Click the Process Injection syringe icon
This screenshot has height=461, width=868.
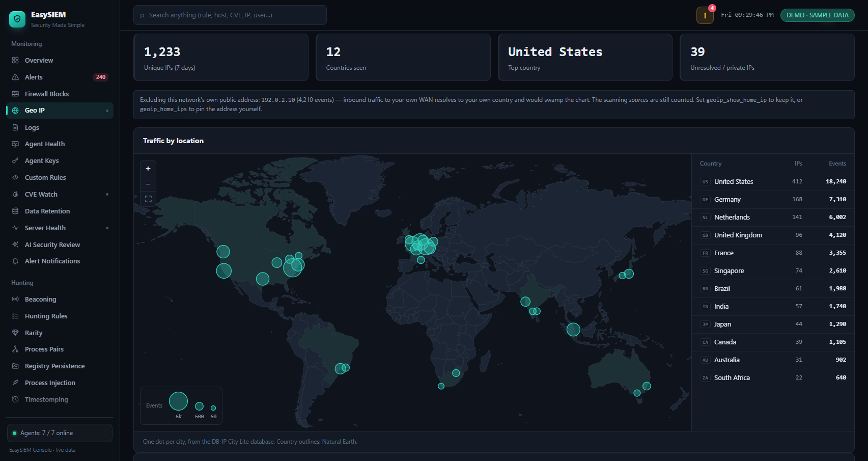15,383
